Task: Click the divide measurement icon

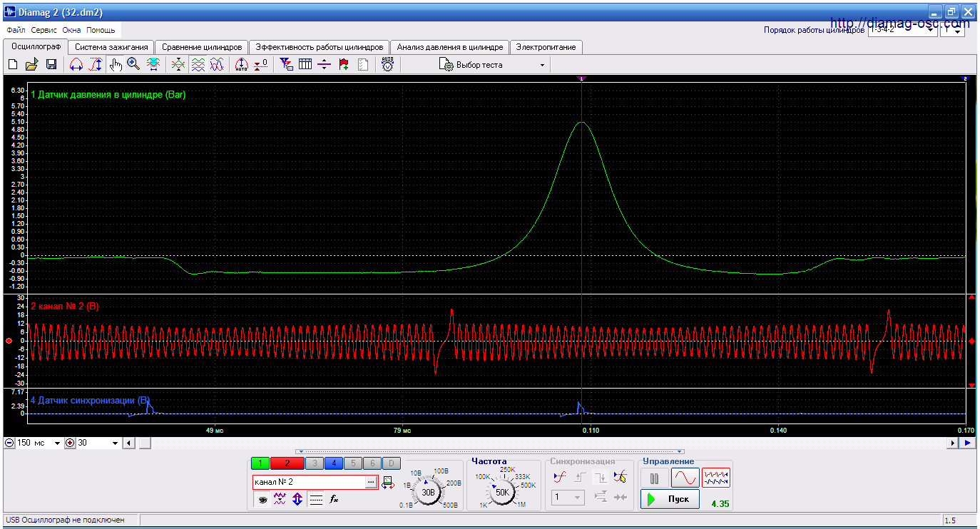Action: pos(325,65)
